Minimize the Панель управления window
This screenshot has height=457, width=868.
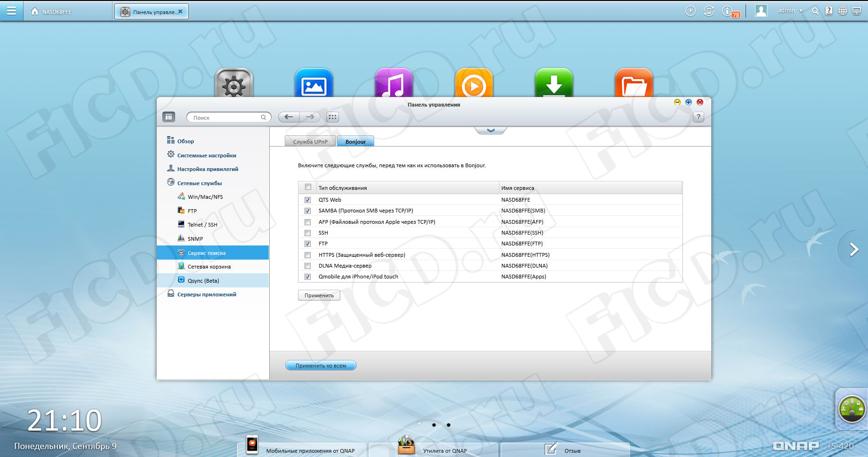[677, 102]
